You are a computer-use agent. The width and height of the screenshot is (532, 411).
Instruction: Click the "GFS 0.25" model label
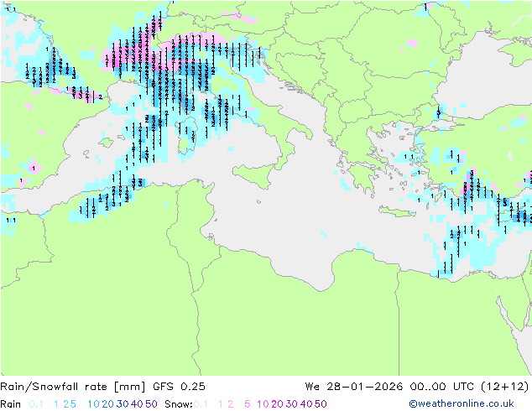179,387
